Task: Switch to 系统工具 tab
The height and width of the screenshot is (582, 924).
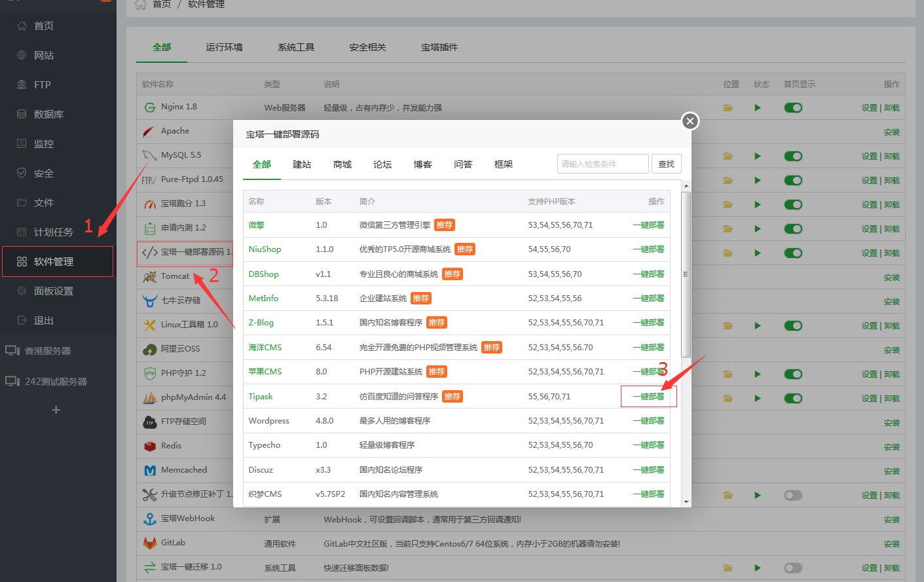Action: pos(296,47)
